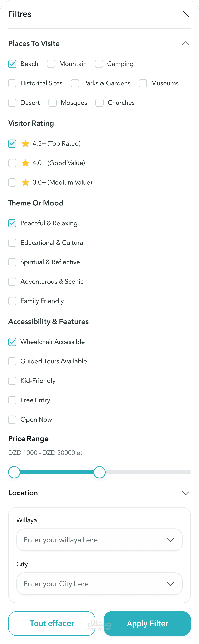Enable the Museums checkbox
The width and height of the screenshot is (199, 644).
(143, 83)
